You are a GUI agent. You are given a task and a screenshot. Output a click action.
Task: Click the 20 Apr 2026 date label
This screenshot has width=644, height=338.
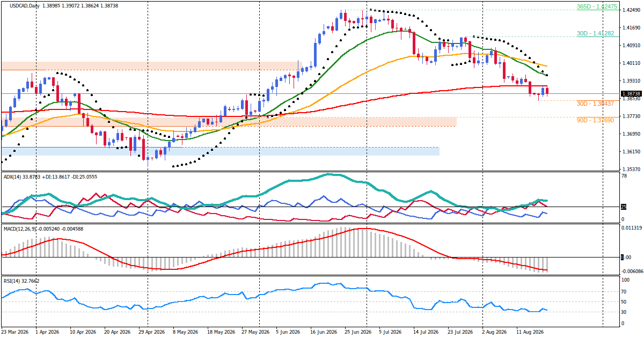tap(116, 333)
